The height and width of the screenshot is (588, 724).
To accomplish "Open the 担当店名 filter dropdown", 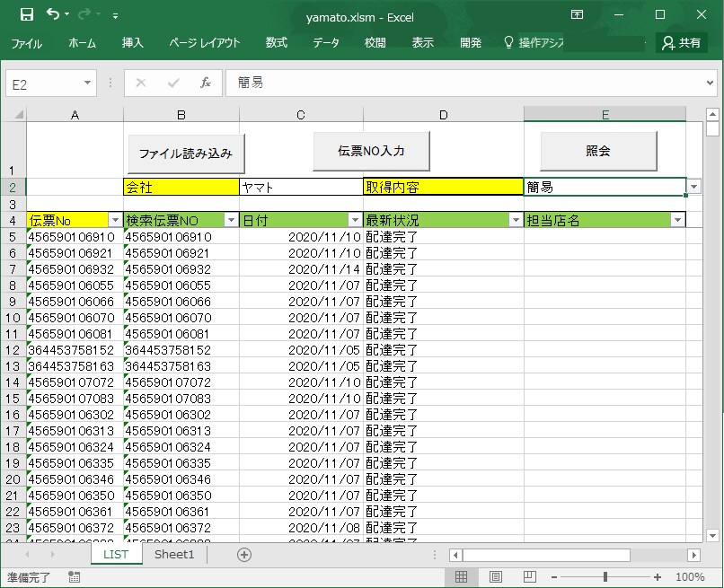I will pos(677,221).
